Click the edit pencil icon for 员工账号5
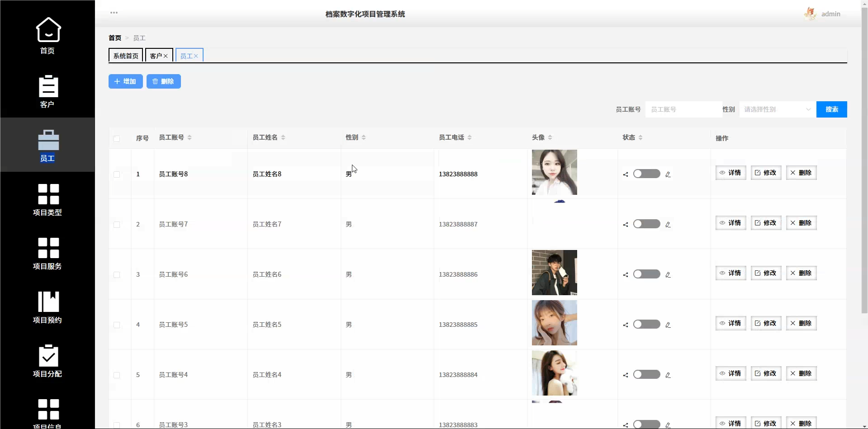 668,325
